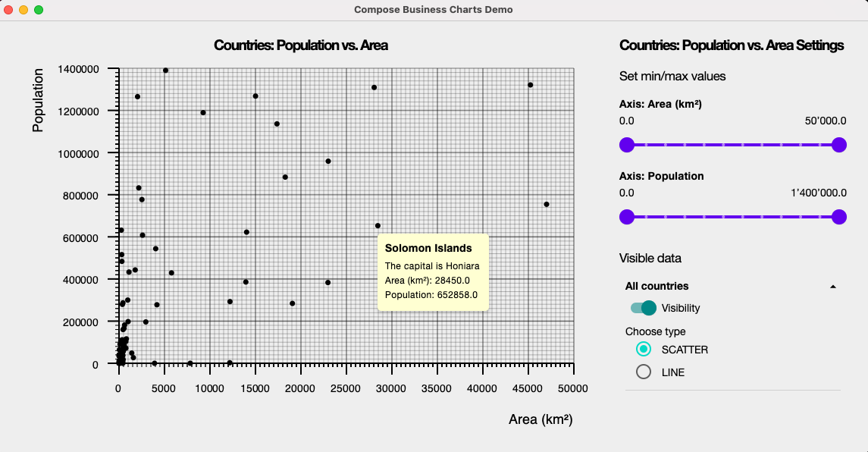The image size is (868, 452).
Task: Click the 'Axis: Population' label
Action: point(662,176)
